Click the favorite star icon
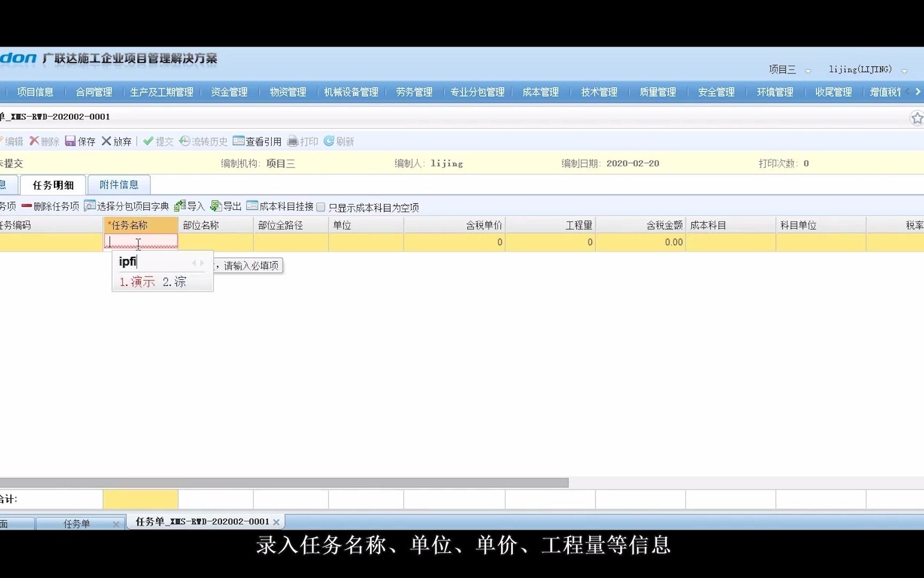This screenshot has height=578, width=924. 917,118
